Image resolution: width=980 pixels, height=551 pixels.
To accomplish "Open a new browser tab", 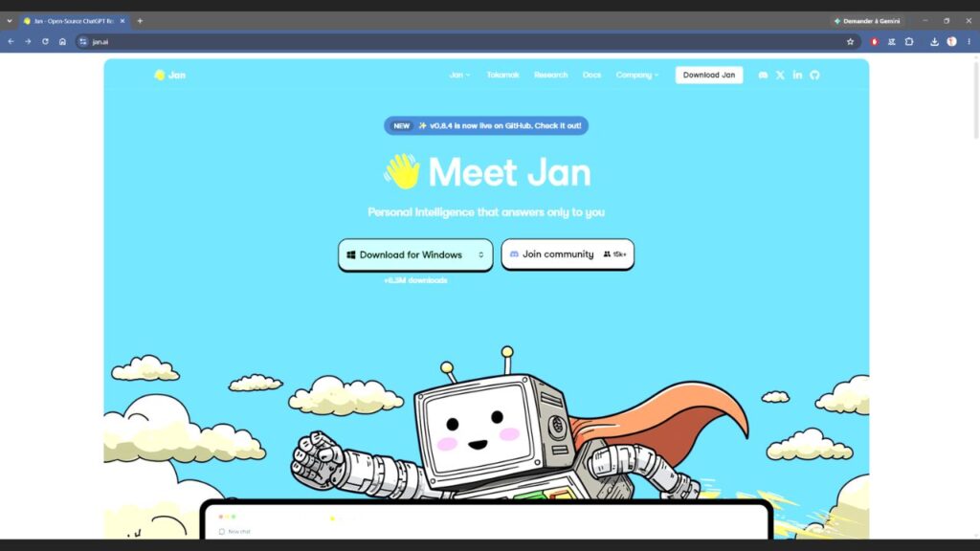I will point(140,21).
